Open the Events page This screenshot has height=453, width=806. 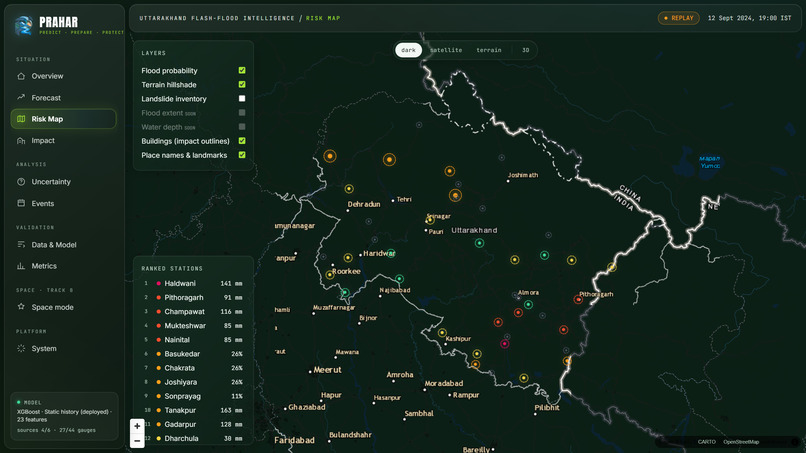63,204
